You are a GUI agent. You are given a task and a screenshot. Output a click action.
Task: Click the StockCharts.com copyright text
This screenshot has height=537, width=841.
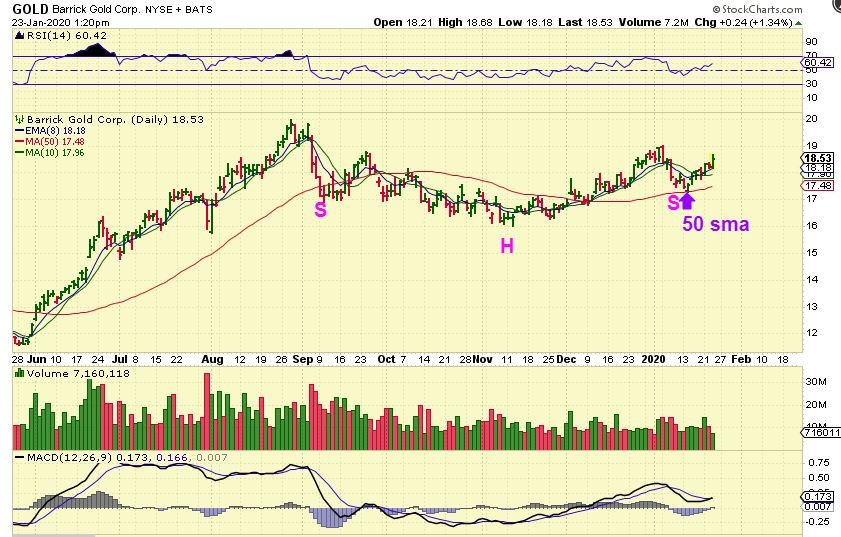point(757,9)
